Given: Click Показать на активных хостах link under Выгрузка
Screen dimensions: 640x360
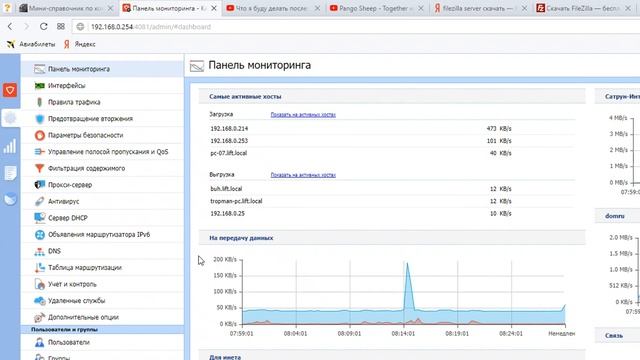Looking at the screenshot, I should click(x=303, y=175).
